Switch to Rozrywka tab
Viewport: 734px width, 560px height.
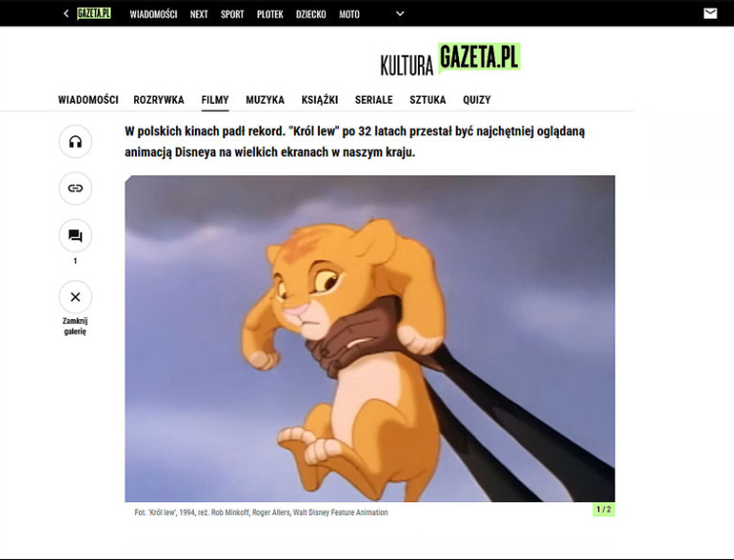pyautogui.click(x=159, y=100)
